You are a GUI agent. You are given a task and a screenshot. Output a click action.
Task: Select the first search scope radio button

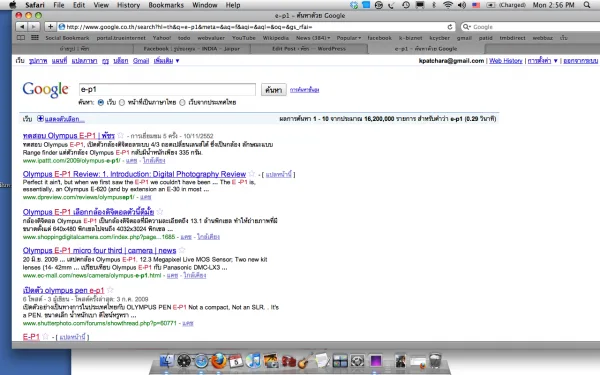pos(101,103)
